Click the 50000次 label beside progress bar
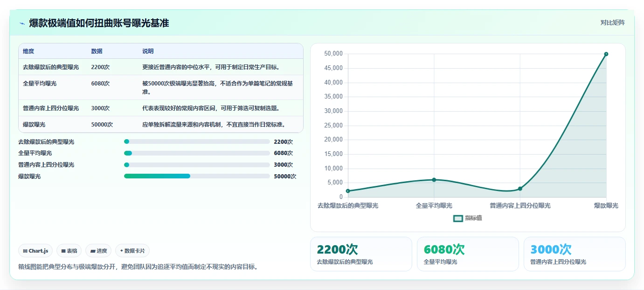Viewport: 644px width, 290px height. [x=285, y=177]
